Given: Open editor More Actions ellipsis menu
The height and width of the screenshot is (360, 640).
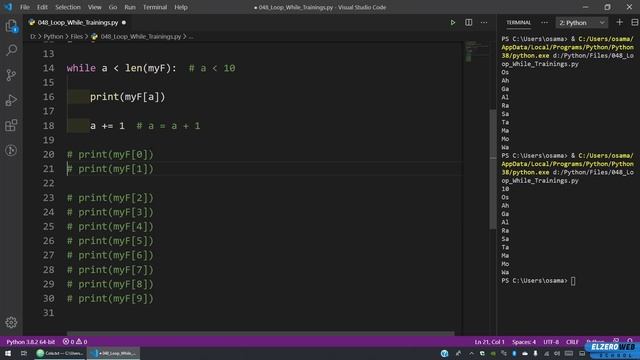Looking at the screenshot, I should pyautogui.click(x=484, y=23).
